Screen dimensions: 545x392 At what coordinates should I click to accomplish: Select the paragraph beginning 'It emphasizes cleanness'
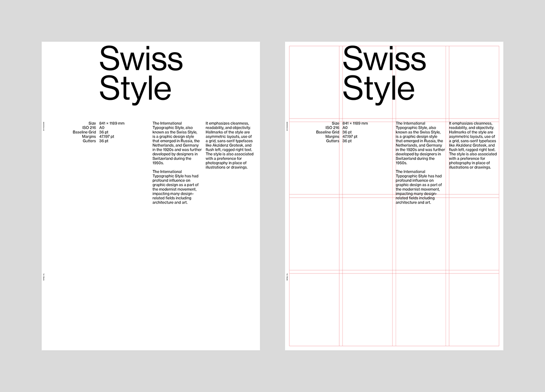coord(230,145)
